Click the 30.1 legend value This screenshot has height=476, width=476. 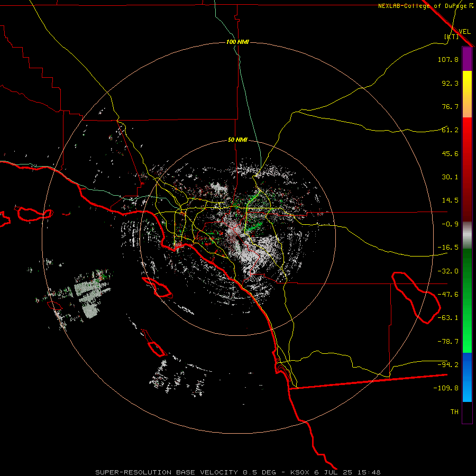tap(450, 177)
